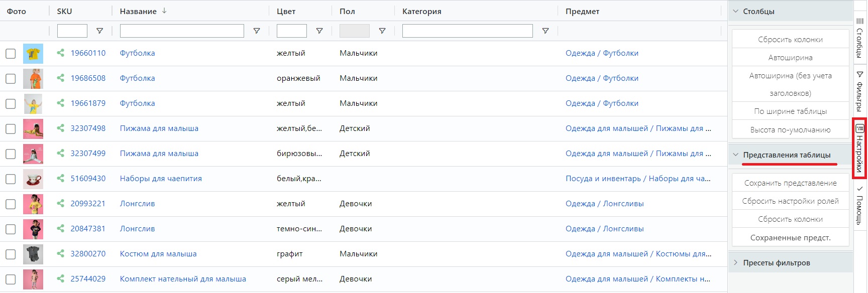868x293 pixels.
Task: Focus the Название filter text field
Action: [x=182, y=31]
